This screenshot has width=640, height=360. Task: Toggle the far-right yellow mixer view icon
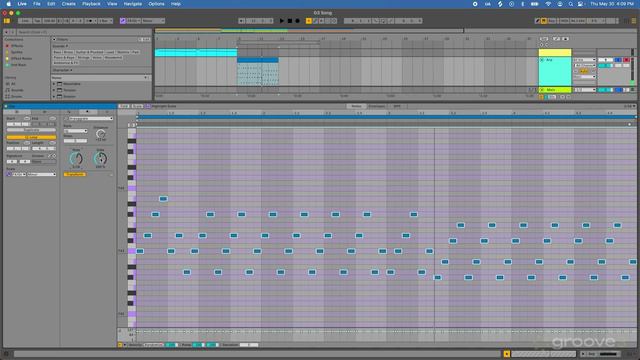pyautogui.click(x=634, y=21)
